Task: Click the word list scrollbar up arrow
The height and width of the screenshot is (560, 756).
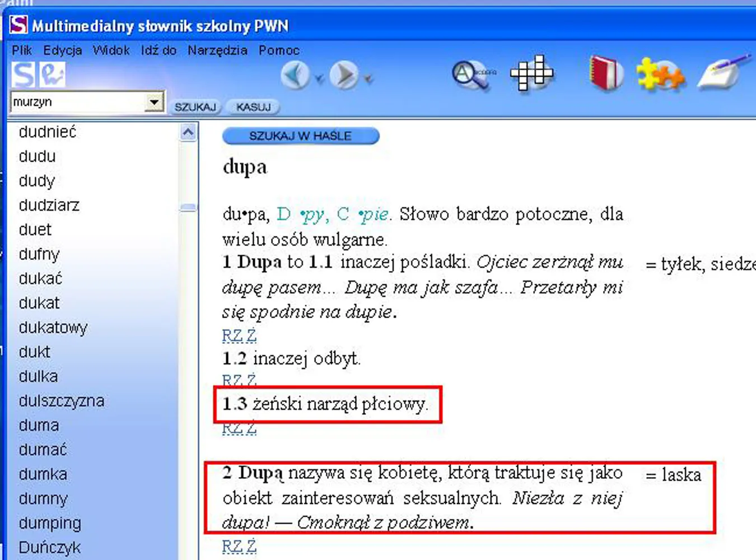Action: 188,133
